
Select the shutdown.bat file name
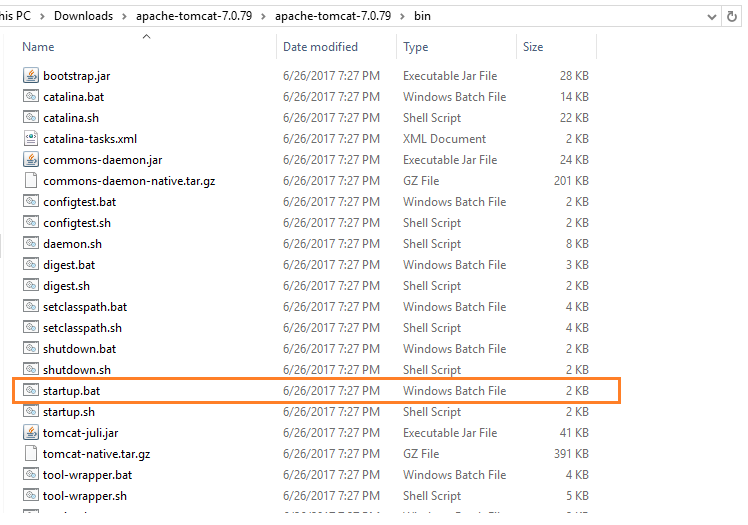79,349
